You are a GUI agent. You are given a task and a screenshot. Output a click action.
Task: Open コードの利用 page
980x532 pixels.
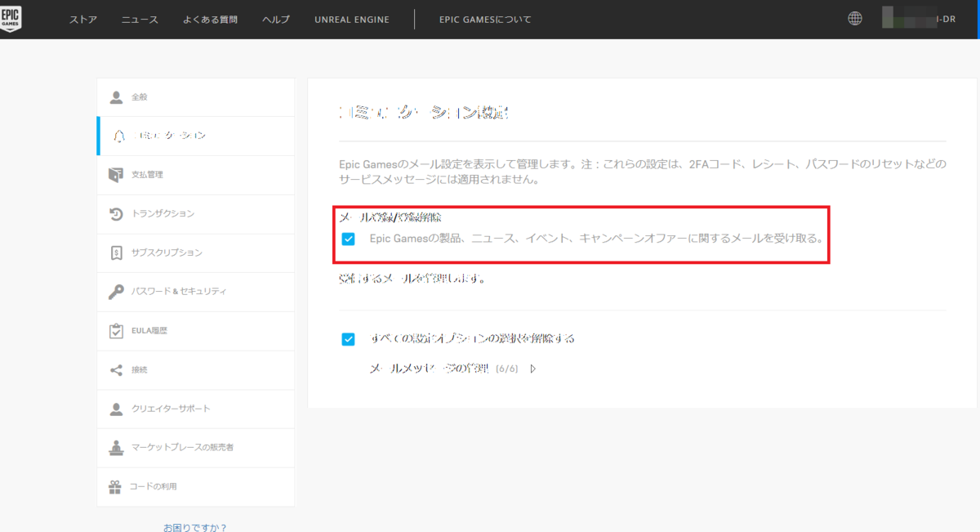pos(196,487)
